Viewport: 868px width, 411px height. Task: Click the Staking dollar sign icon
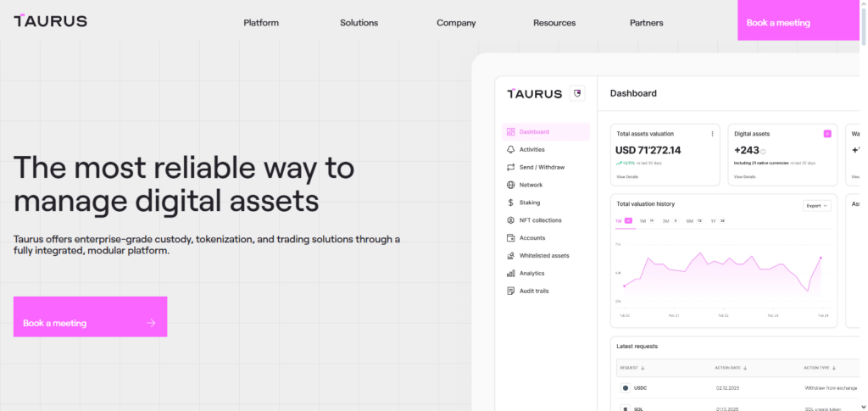pyautogui.click(x=510, y=203)
